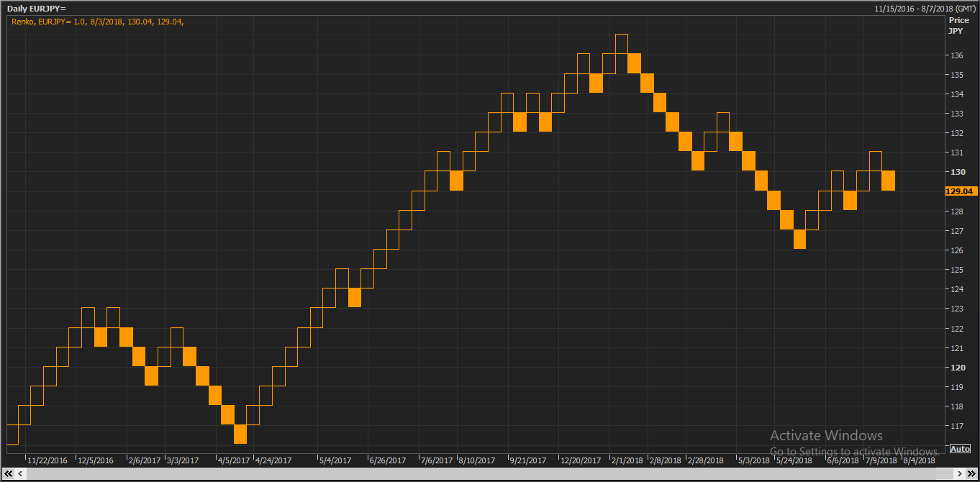Click the 2/1/2018 date on time axis
Image resolution: width=980 pixels, height=482 pixels.
627,460
